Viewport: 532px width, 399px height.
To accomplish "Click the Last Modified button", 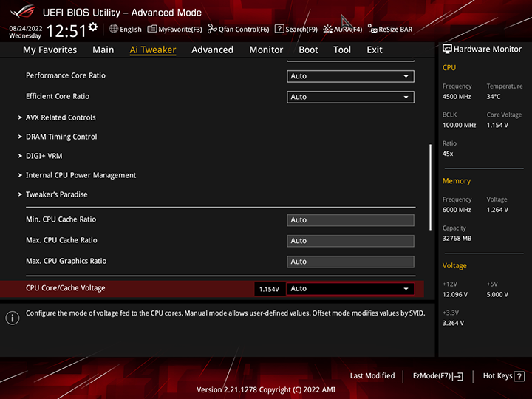I will 372,376.
